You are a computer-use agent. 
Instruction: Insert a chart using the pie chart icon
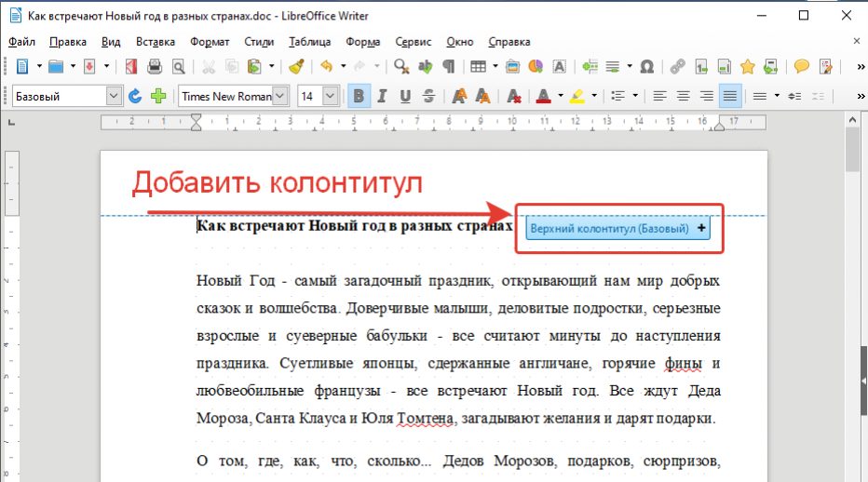point(536,66)
